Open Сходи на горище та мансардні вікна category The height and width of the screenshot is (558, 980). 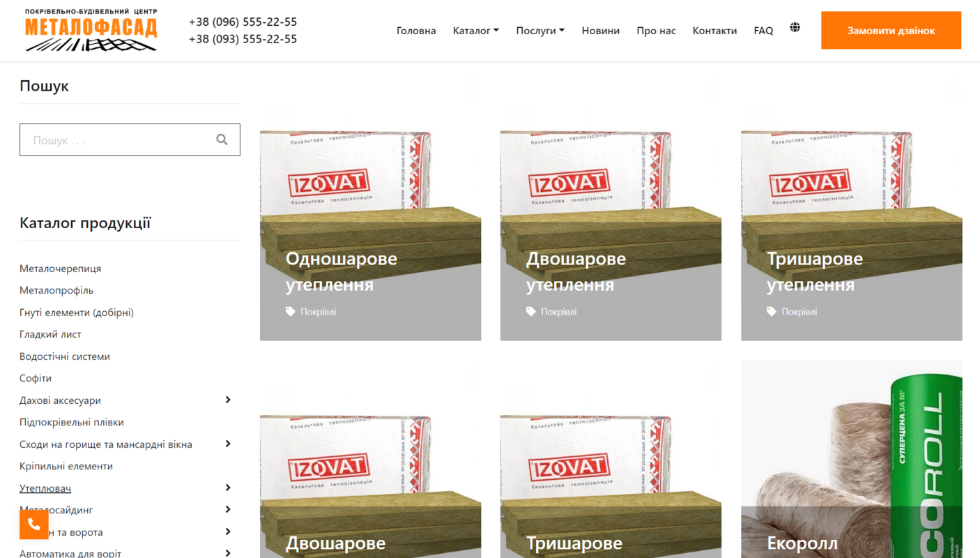(x=106, y=444)
